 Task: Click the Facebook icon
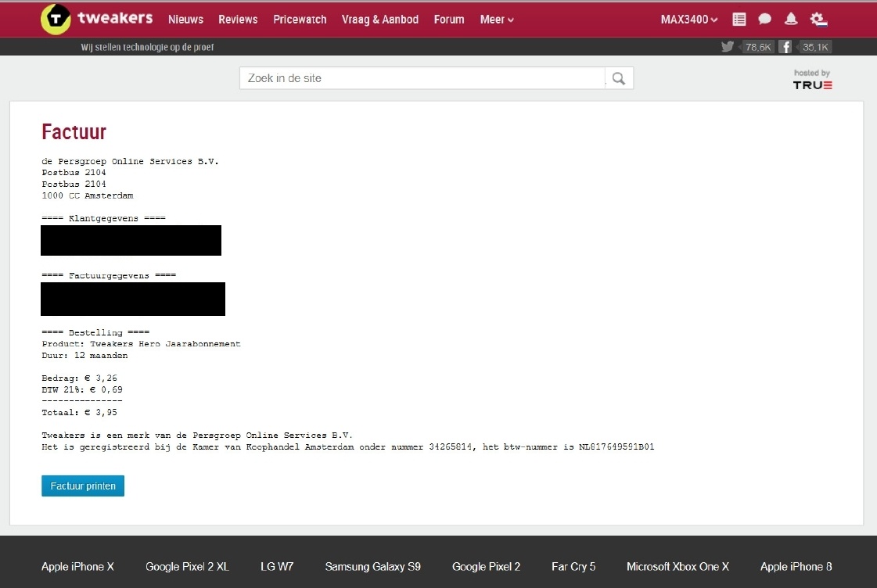pos(785,47)
